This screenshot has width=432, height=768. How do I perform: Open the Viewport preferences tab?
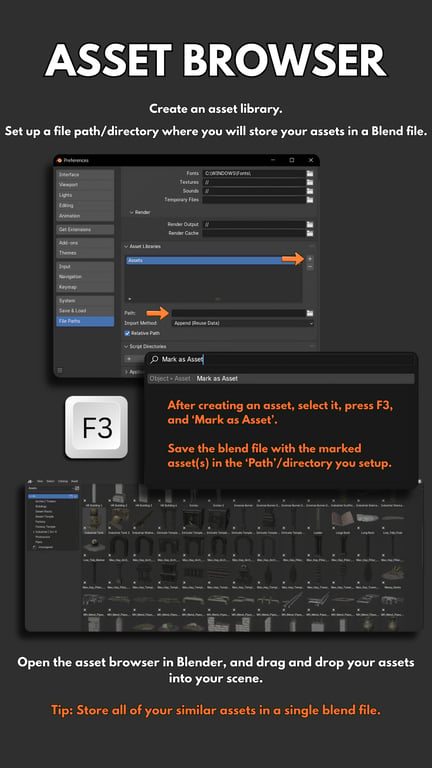pyautogui.click(x=85, y=185)
